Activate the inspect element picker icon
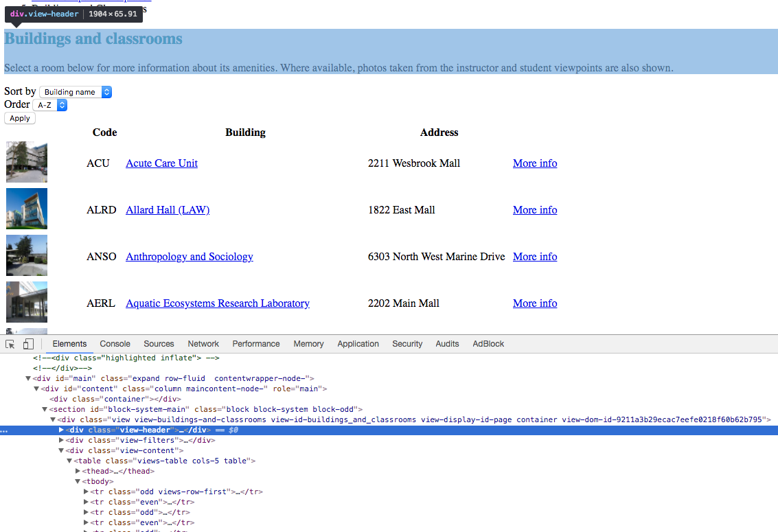This screenshot has width=778, height=532. [x=10, y=344]
